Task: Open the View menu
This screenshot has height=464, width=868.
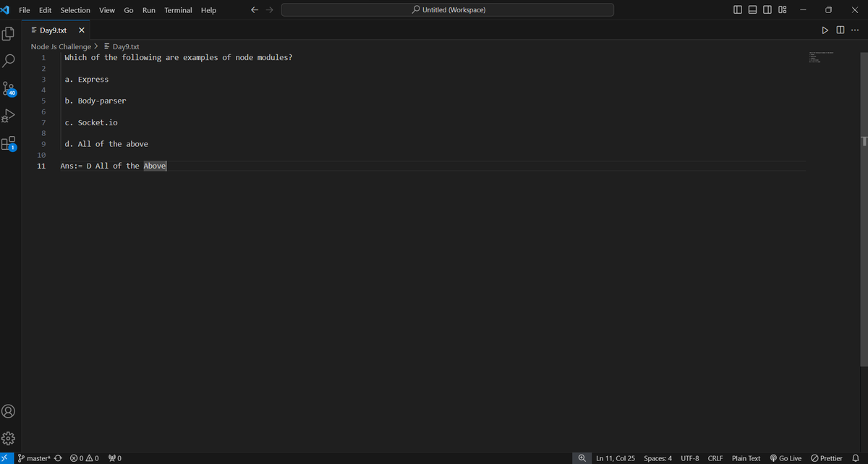Action: (107, 10)
